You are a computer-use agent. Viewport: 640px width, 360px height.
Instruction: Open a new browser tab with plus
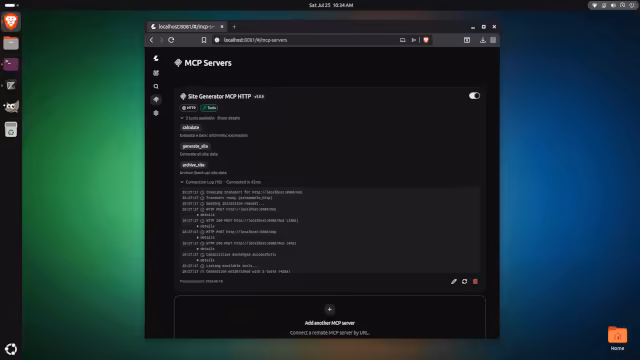point(234,27)
